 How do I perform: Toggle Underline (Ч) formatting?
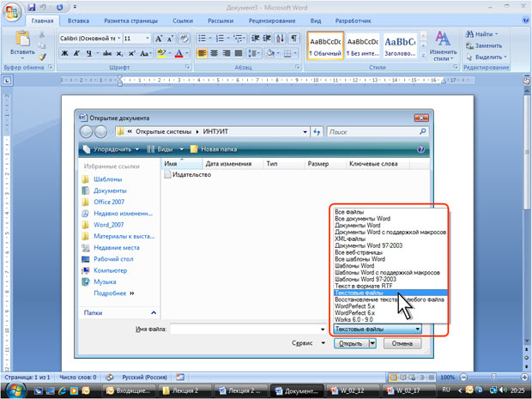[88, 53]
